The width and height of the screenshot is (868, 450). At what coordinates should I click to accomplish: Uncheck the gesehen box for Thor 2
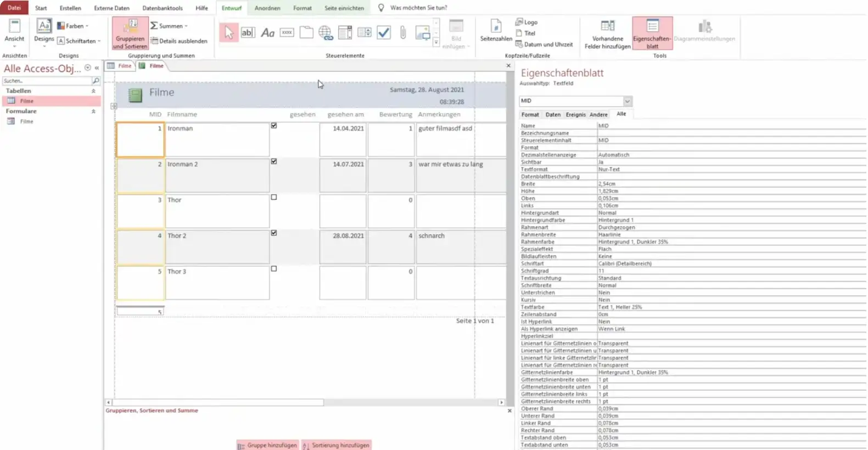coord(274,233)
